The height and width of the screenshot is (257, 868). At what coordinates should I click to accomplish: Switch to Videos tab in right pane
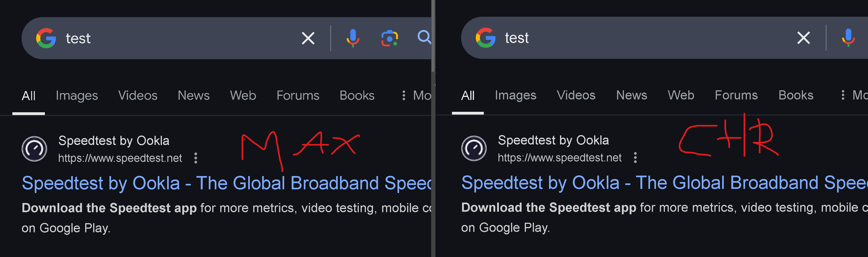(576, 95)
